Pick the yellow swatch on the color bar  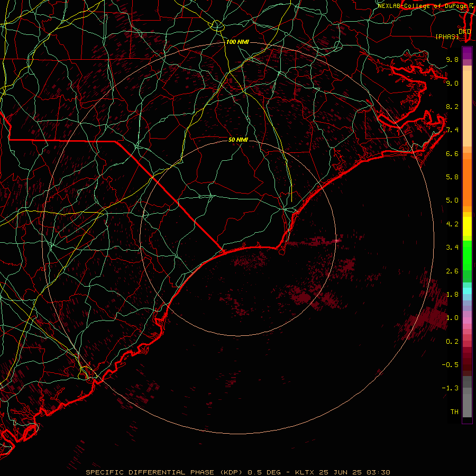click(x=467, y=226)
